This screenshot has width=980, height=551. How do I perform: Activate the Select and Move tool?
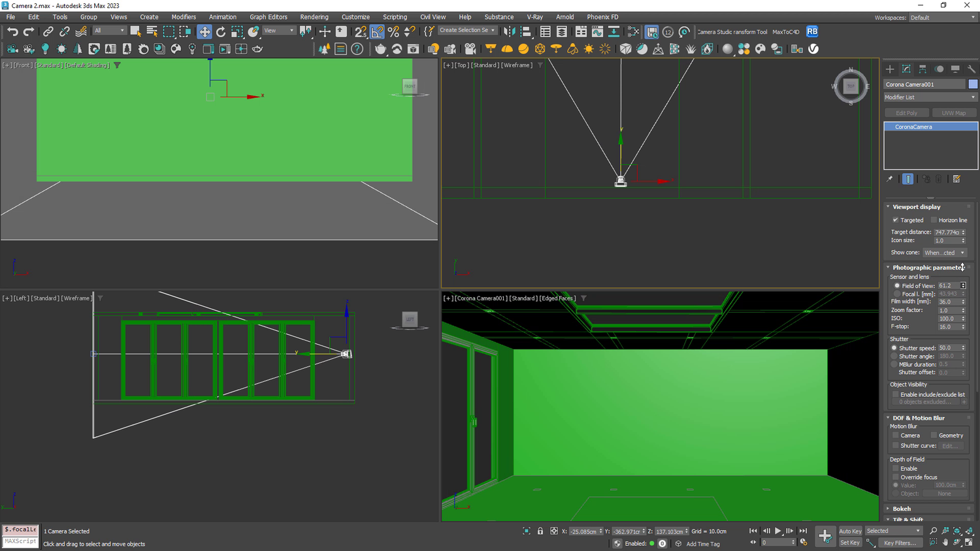[204, 31]
